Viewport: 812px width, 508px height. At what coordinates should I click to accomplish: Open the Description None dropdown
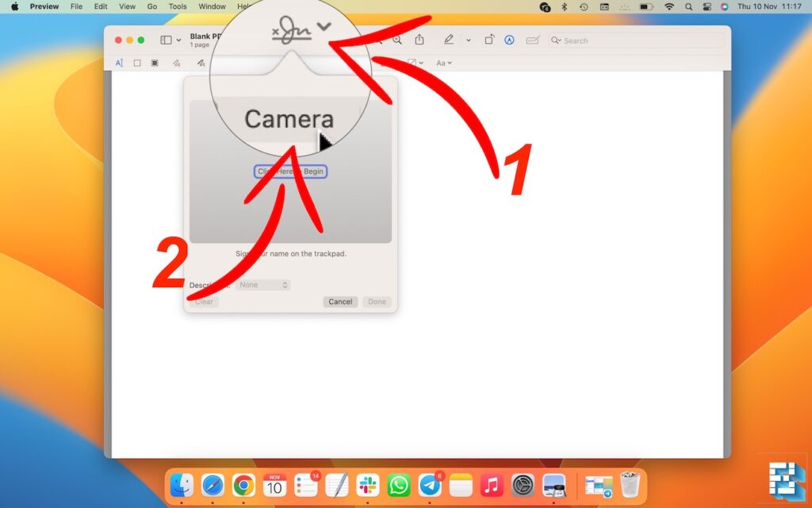pos(263,285)
